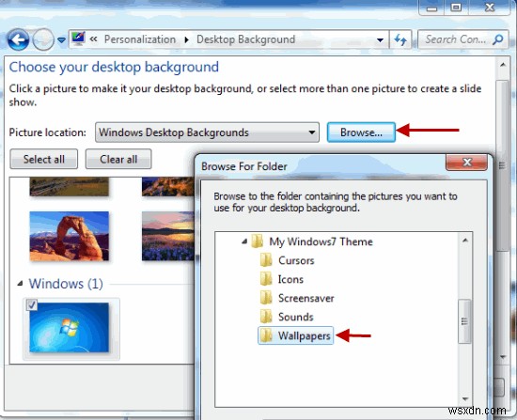Click the Cursors folder icon
This screenshot has height=420, width=517.
tap(266, 260)
